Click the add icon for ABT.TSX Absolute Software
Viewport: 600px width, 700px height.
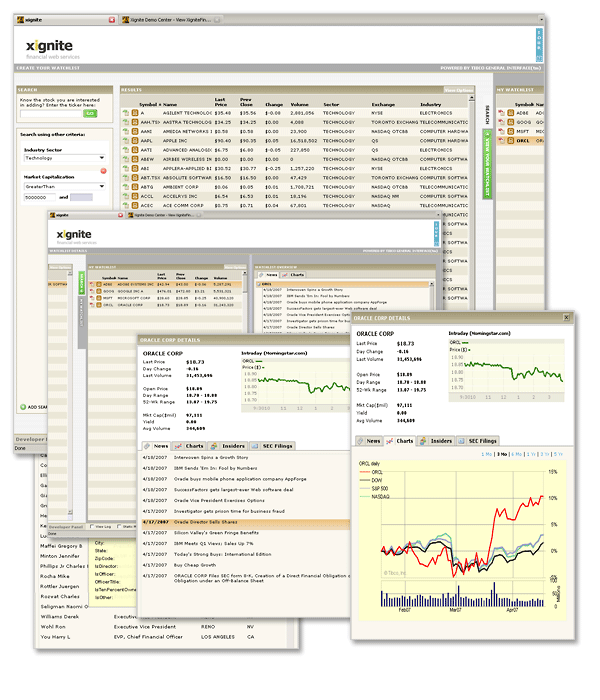[126, 178]
